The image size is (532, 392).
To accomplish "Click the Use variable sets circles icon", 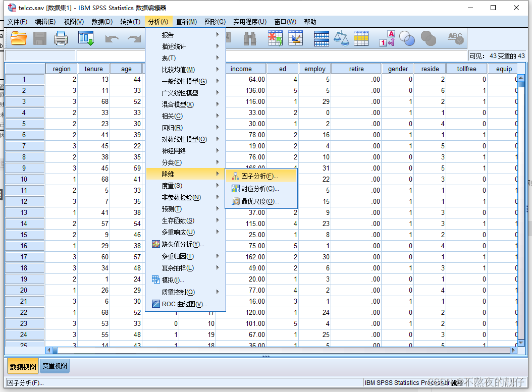I will pyautogui.click(x=407, y=38).
